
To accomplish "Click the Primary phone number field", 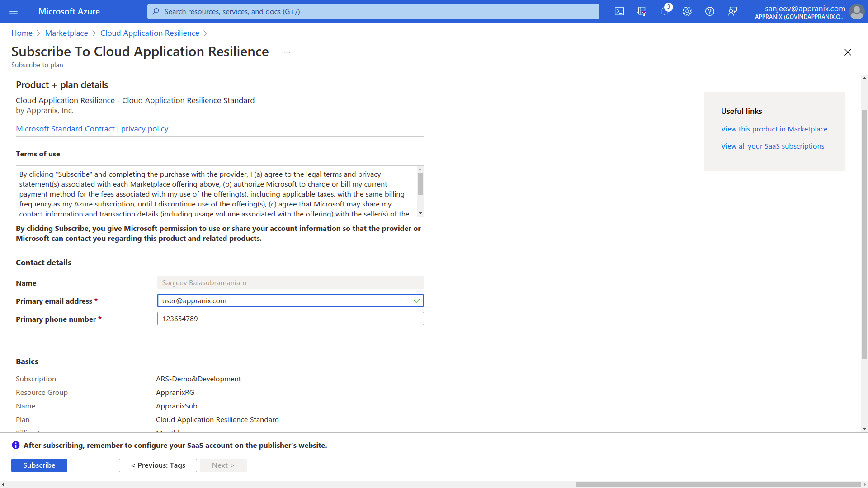I will [290, 319].
